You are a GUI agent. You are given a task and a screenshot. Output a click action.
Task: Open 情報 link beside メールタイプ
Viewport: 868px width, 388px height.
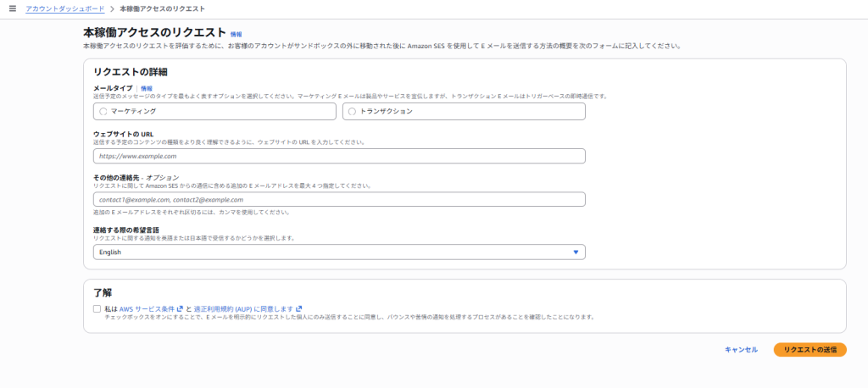[x=147, y=88]
